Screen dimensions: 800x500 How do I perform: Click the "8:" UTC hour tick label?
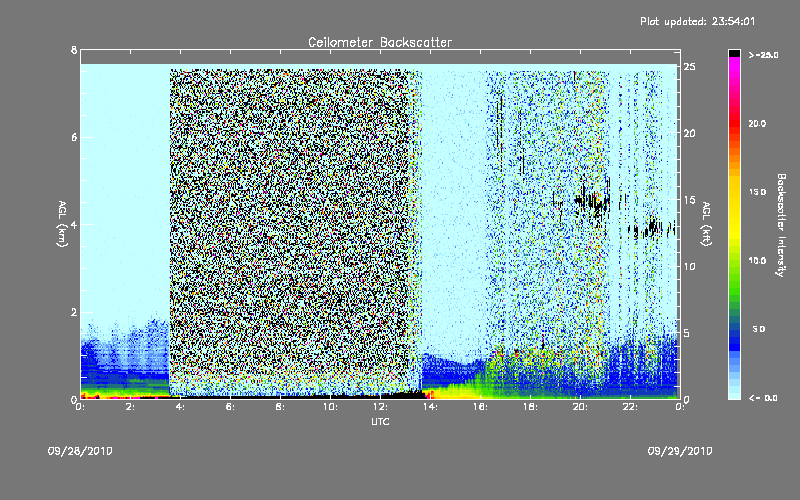click(281, 407)
